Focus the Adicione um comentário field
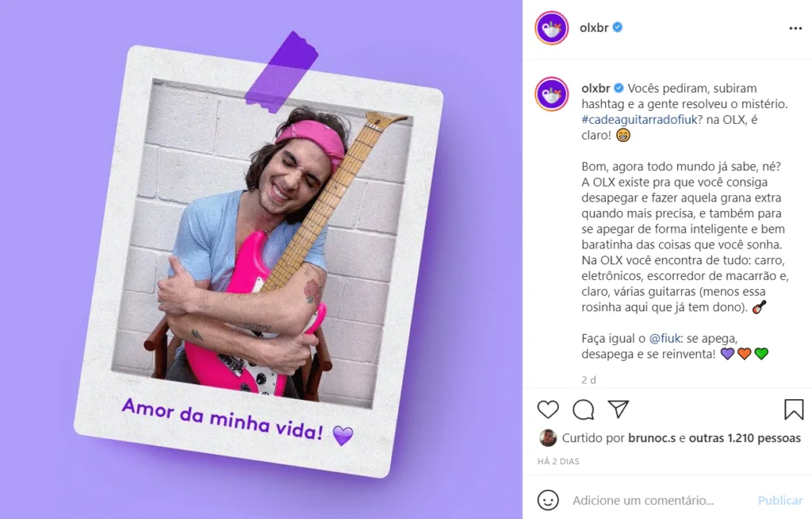Screen dimensions: 812x519 [x=643, y=500]
